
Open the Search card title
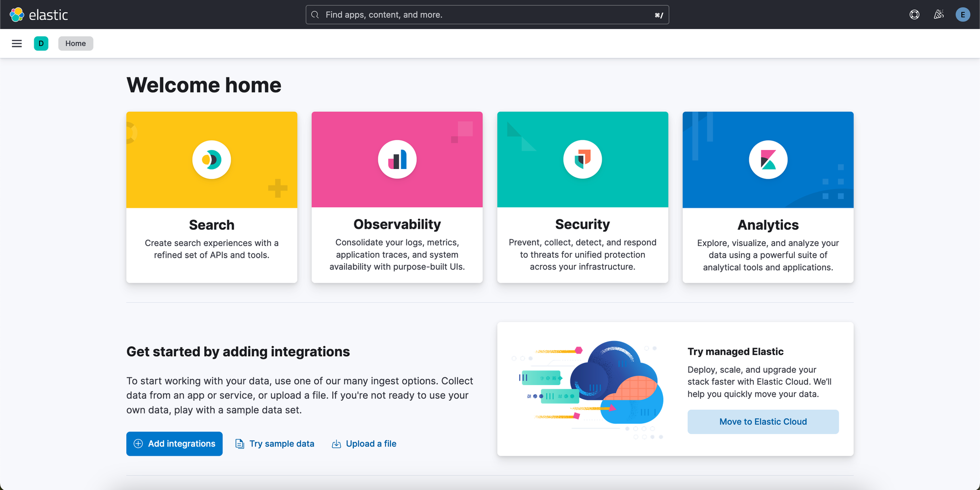pyautogui.click(x=212, y=225)
